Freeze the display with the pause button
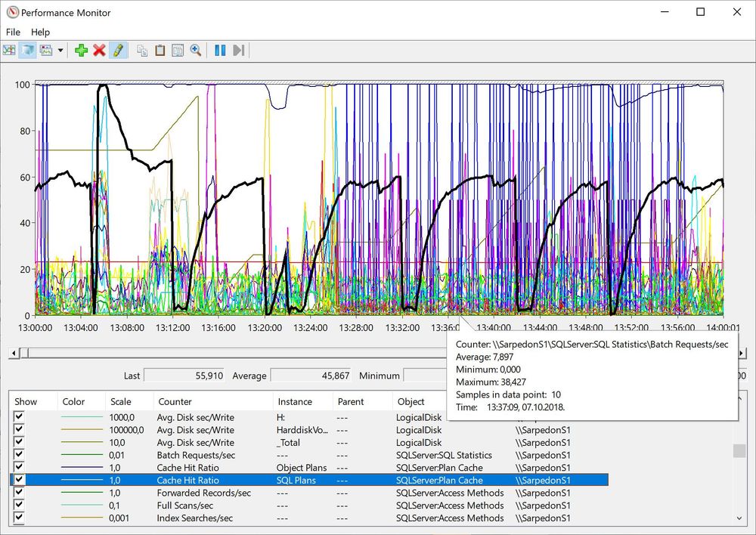This screenshot has height=535, width=756. click(220, 50)
